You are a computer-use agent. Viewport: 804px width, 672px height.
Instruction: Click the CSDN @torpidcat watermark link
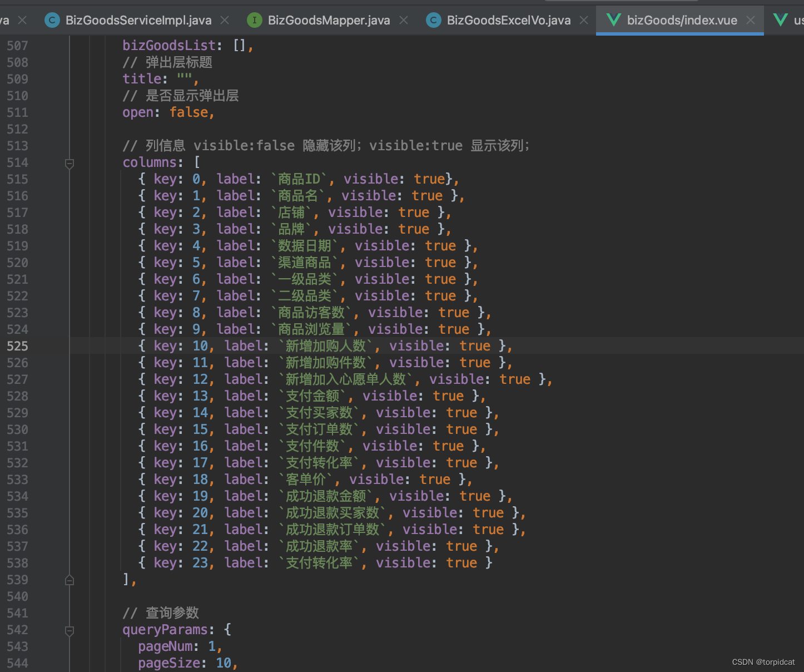click(762, 662)
